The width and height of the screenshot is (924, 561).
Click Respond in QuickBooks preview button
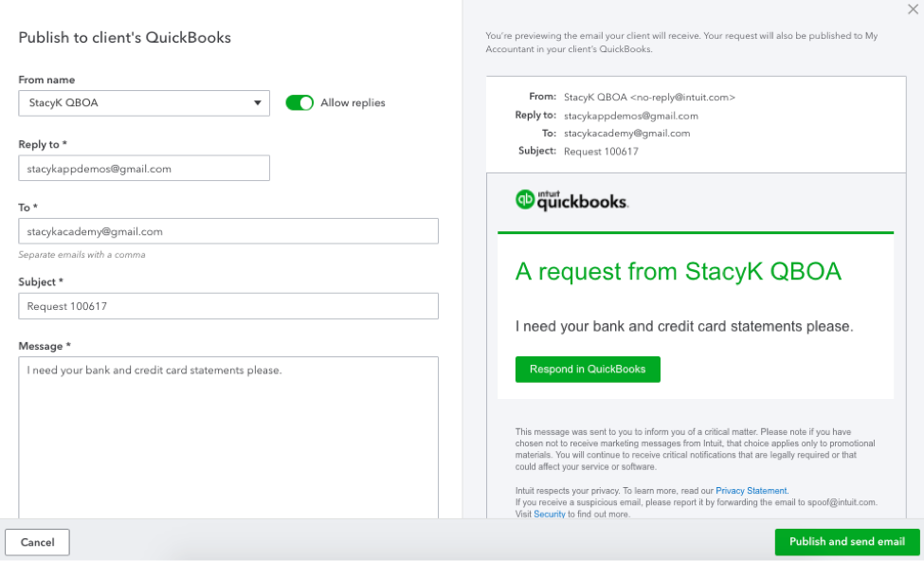click(x=588, y=370)
